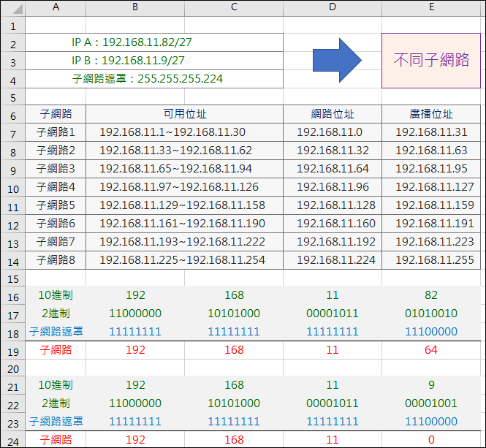
Task: Select row 15 header
Action: (13, 278)
